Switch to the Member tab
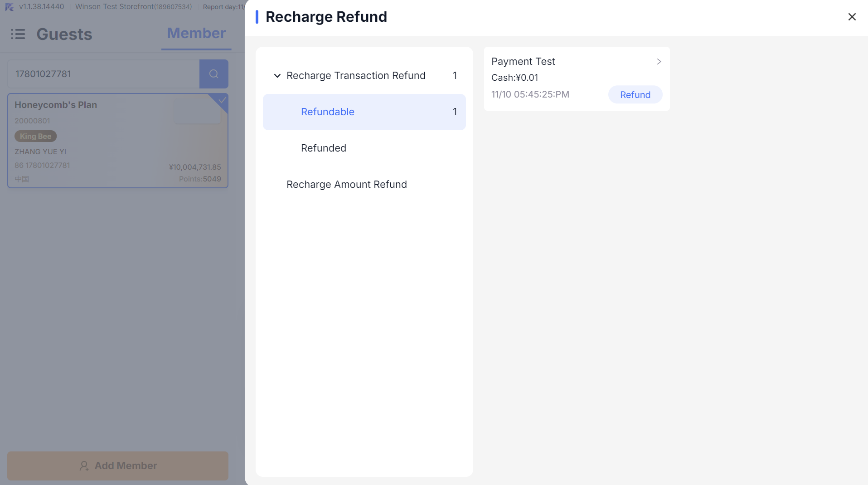868x485 pixels. [x=196, y=34]
